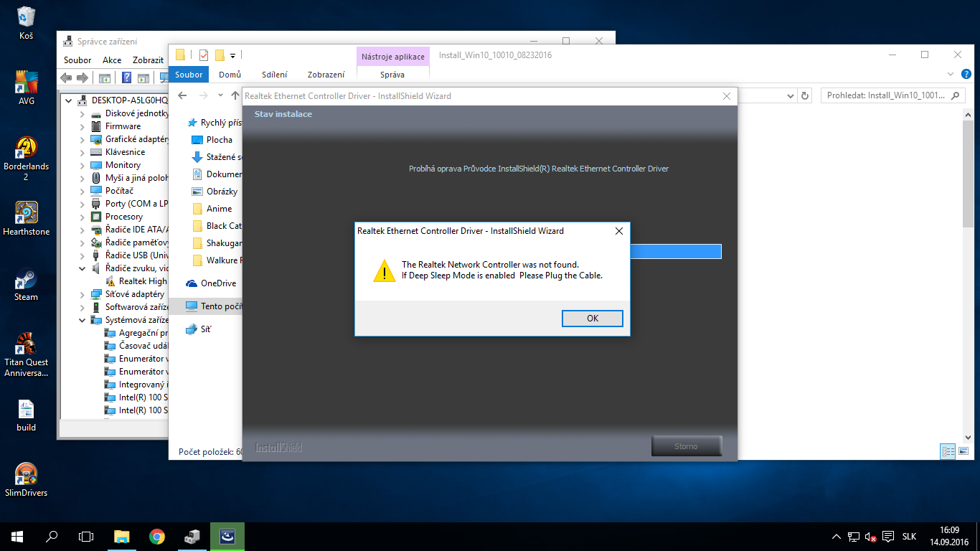Switch to the Zobrazení ribbon tab

(326, 74)
